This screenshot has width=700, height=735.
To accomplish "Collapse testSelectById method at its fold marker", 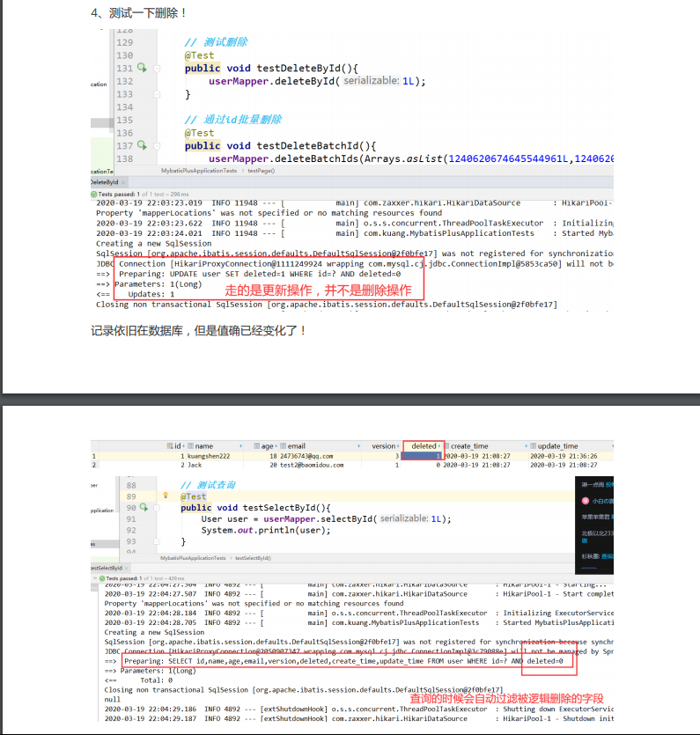I will (157, 508).
